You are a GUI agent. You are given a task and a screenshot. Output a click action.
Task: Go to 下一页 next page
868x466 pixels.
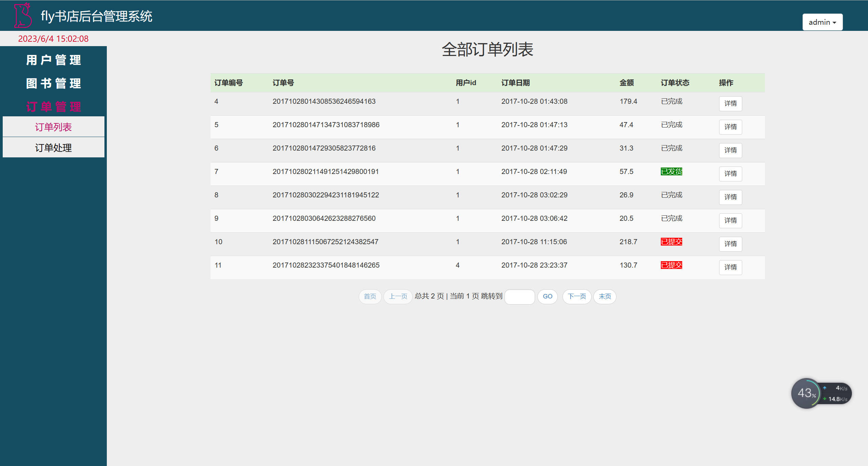[576, 296]
